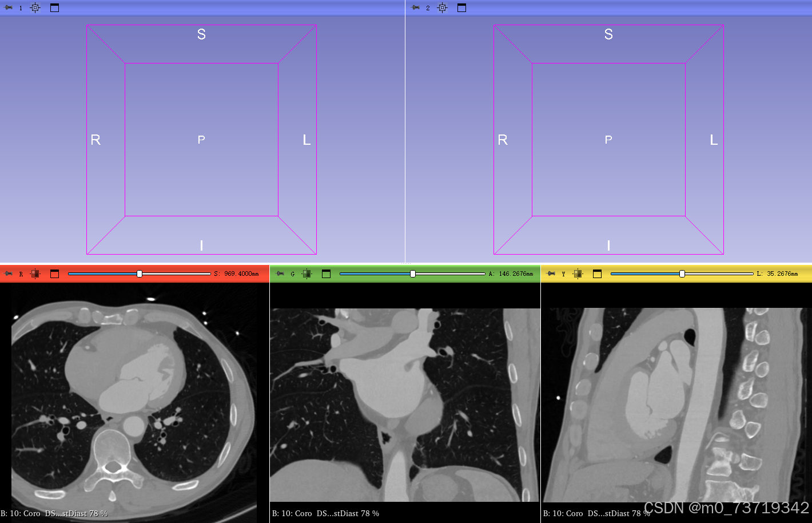Click the "G" label on the green bar

(x=293, y=275)
